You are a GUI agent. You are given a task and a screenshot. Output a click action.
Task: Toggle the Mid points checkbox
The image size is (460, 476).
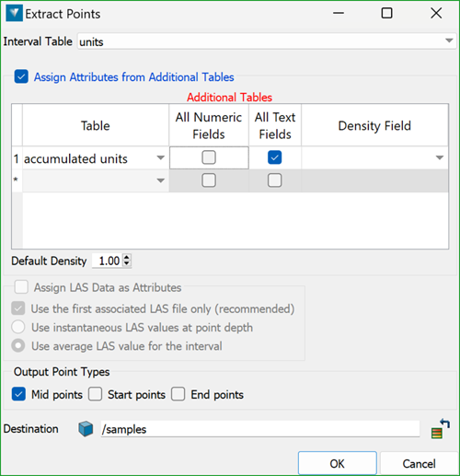(18, 394)
